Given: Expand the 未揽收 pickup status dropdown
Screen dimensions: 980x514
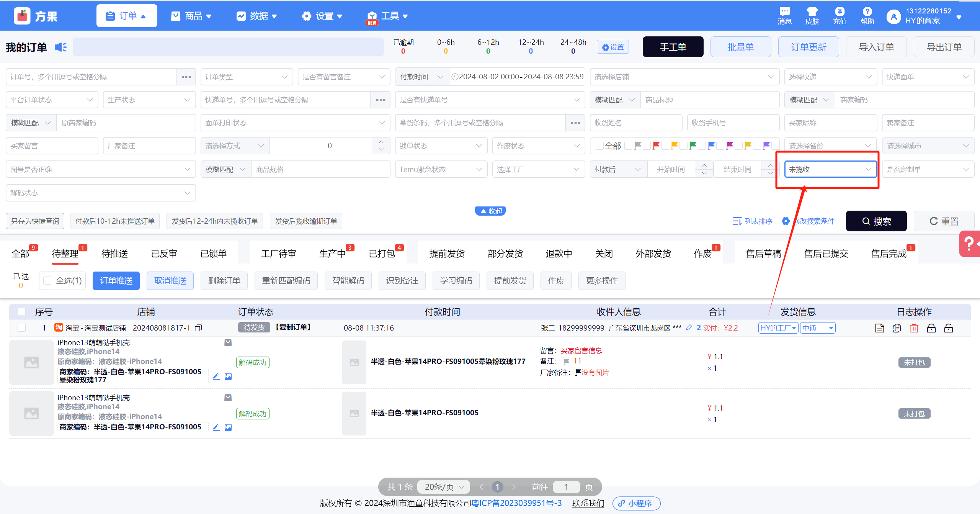Looking at the screenshot, I should (x=830, y=169).
